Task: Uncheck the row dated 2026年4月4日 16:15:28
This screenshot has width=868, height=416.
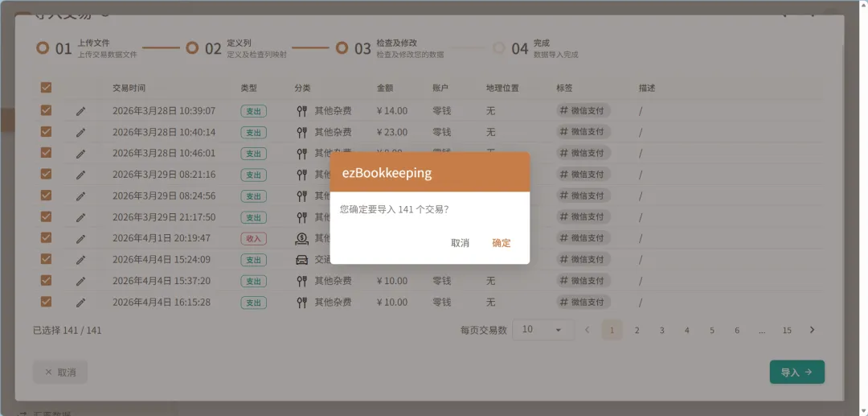Action: tap(46, 302)
